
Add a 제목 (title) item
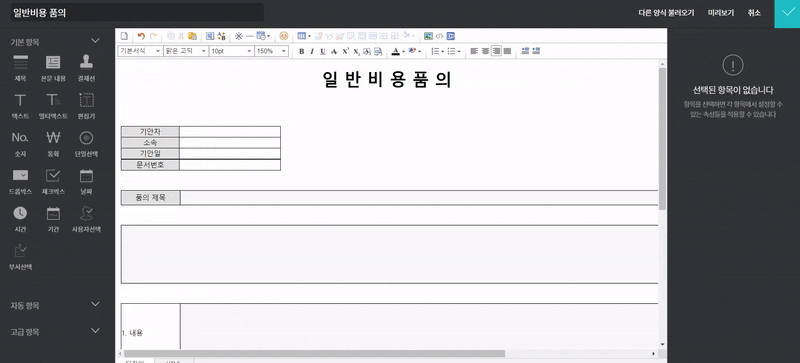click(x=20, y=68)
